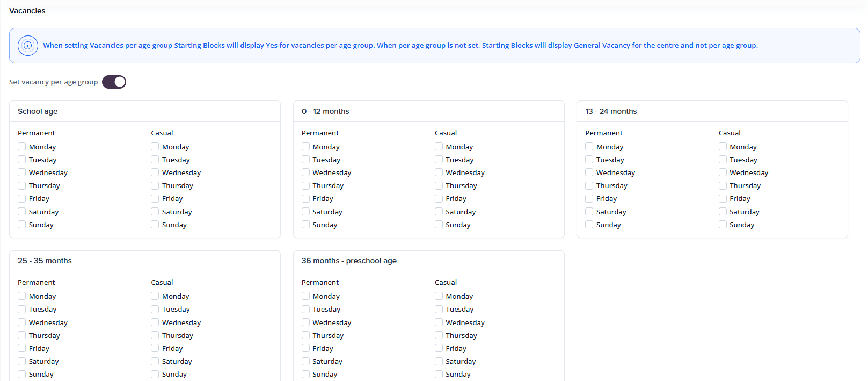Viewport: 868px width, 381px height.
Task: Check 0 - 12 months Casual Sunday
Action: point(439,225)
